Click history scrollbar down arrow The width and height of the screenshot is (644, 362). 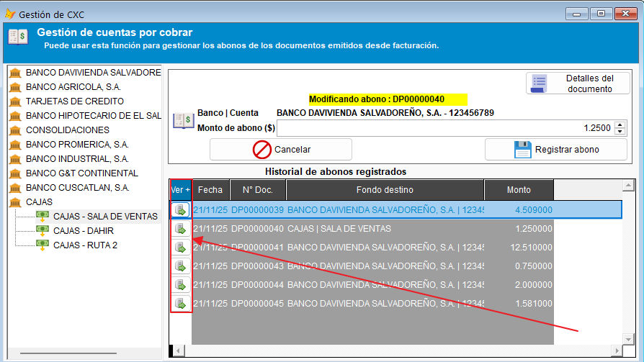628,339
